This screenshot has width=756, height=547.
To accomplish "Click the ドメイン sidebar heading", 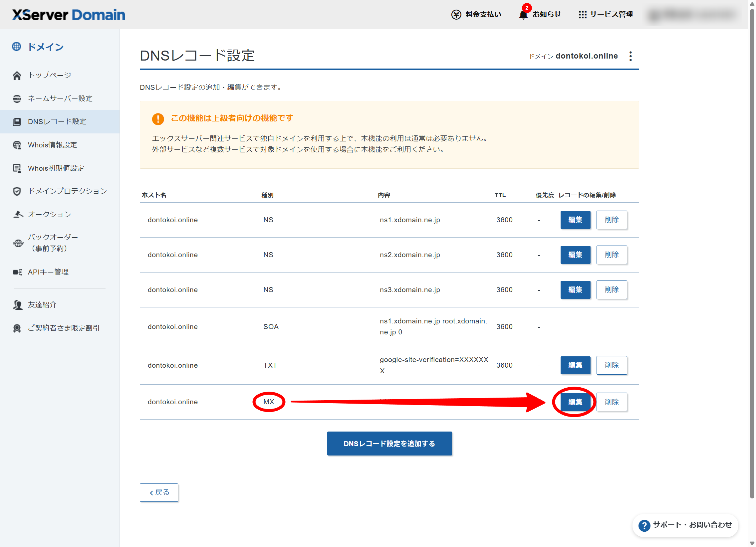I will pos(45,47).
